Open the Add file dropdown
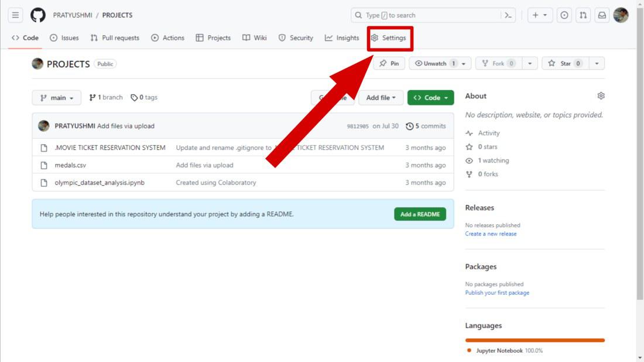This screenshot has width=644, height=362. (x=381, y=98)
